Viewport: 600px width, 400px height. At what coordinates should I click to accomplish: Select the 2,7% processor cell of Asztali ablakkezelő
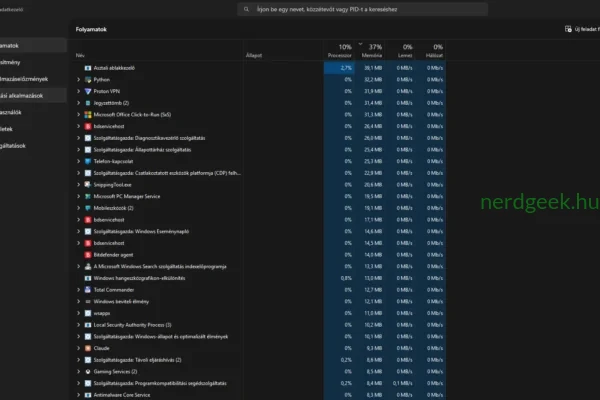(x=339, y=68)
